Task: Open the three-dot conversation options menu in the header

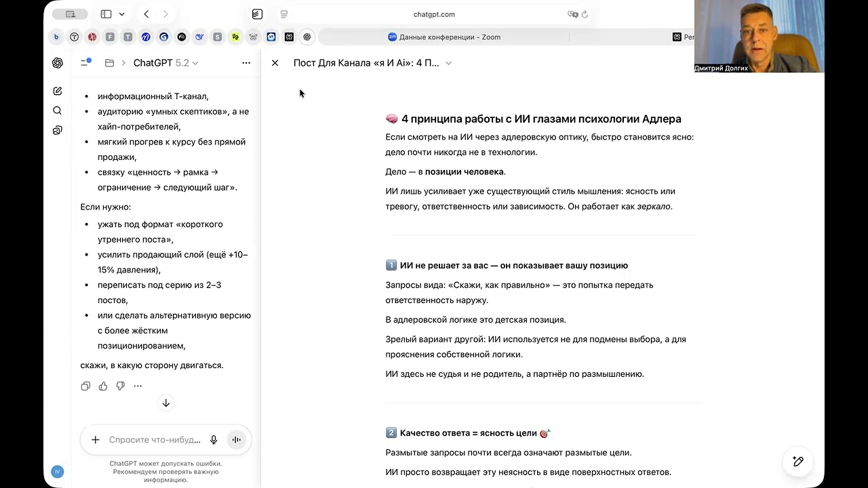Action: tap(246, 63)
